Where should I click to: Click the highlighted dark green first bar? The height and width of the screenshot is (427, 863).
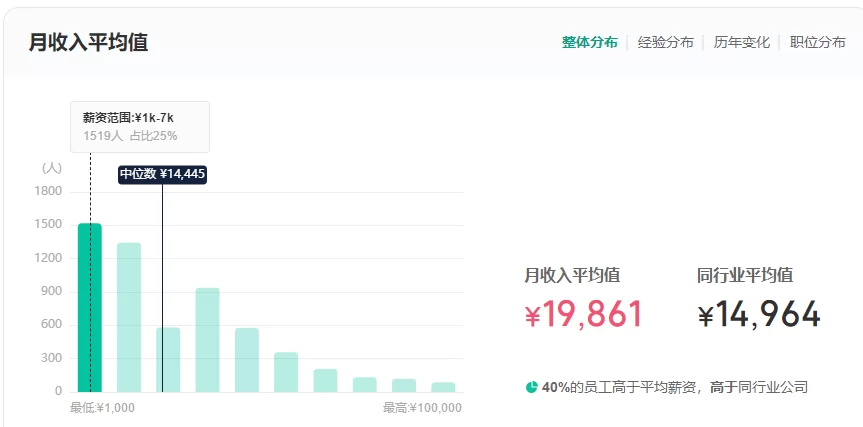pyautogui.click(x=90, y=308)
